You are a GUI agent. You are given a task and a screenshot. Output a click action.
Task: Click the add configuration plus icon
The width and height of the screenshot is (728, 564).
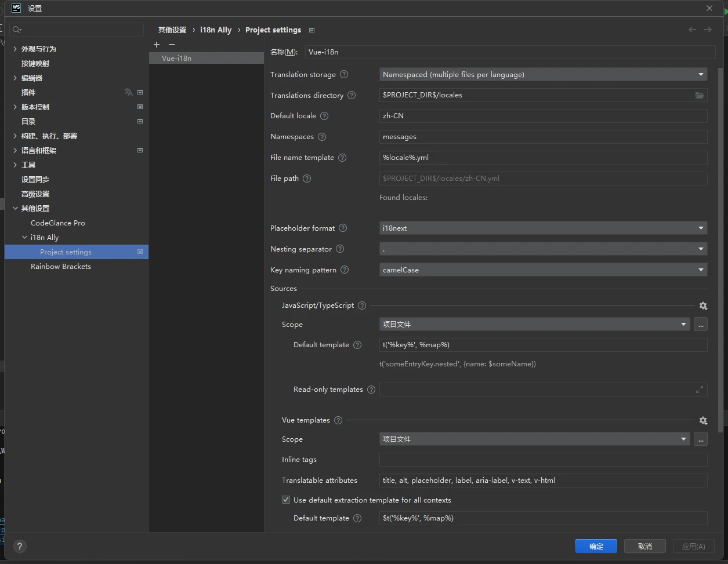[157, 45]
